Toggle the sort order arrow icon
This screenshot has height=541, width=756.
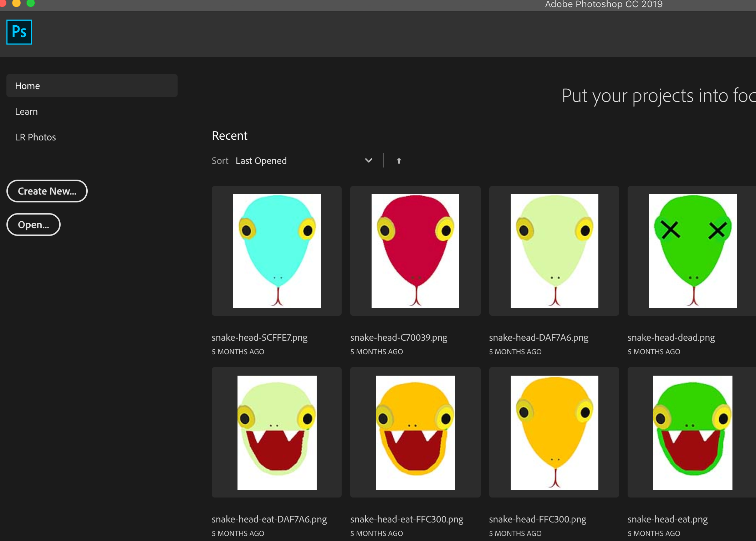point(399,161)
